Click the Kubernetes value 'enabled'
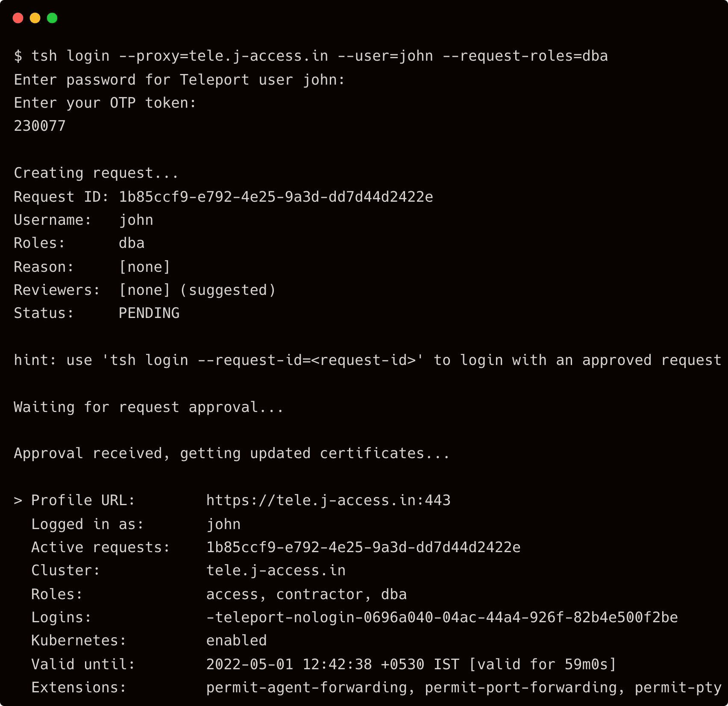The width and height of the screenshot is (728, 706). pos(237,641)
